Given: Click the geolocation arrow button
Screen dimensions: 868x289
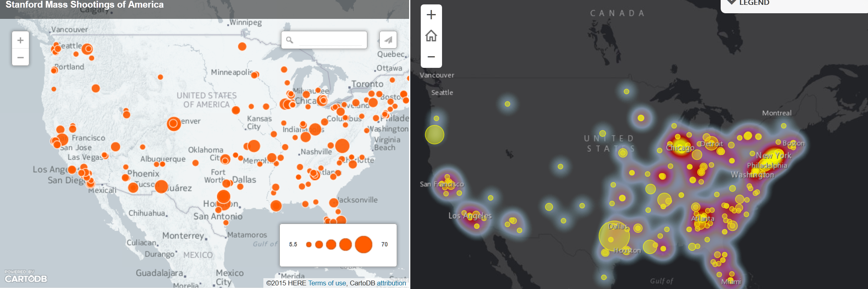Looking at the screenshot, I should tap(388, 40).
